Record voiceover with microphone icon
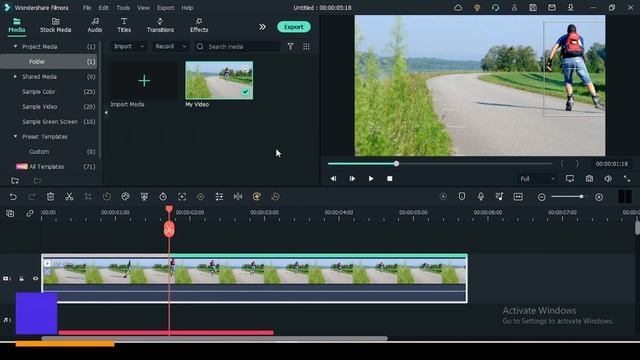 (481, 197)
